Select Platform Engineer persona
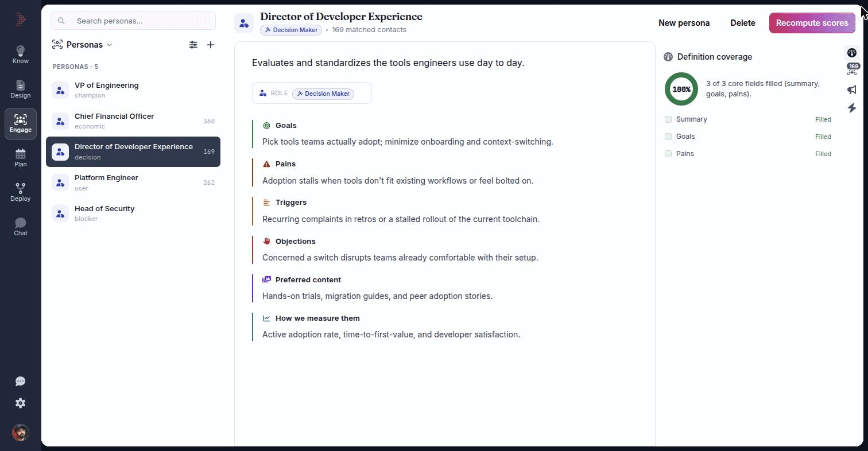Image resolution: width=868 pixels, height=451 pixels. [x=133, y=182]
